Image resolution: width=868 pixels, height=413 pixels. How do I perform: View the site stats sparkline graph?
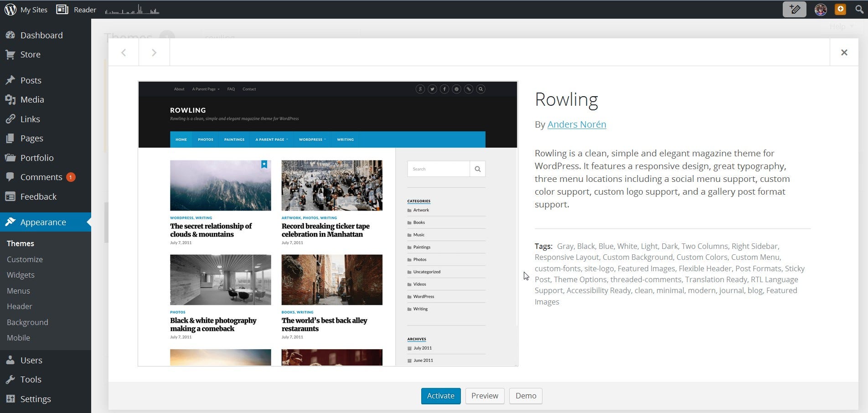(x=132, y=10)
